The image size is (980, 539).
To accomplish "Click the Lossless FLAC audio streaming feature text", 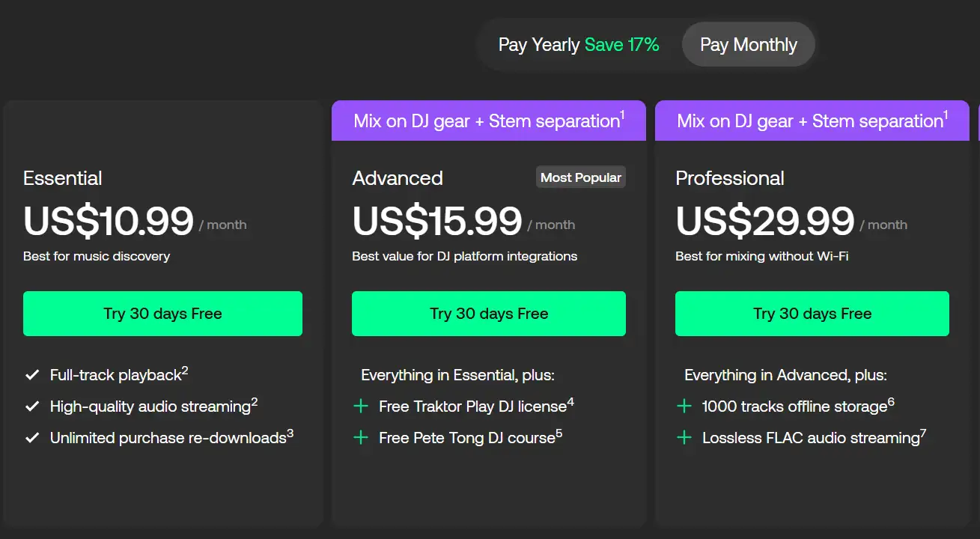I will pyautogui.click(x=810, y=438).
